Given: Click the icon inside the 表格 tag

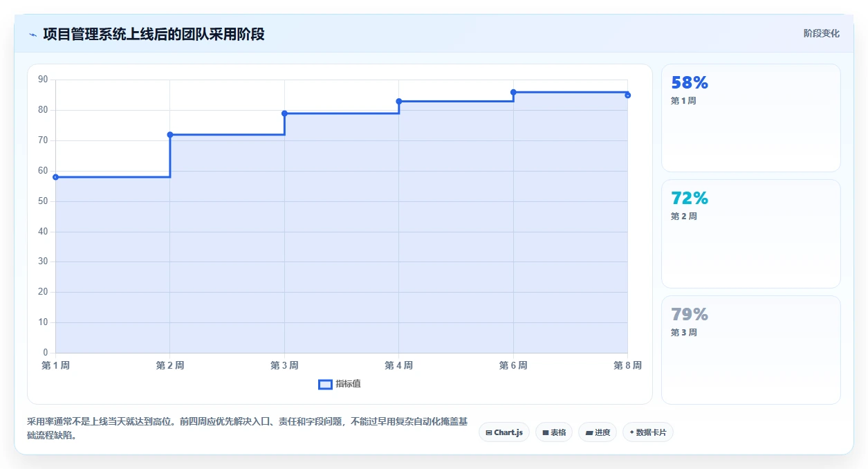Looking at the screenshot, I should (546, 432).
